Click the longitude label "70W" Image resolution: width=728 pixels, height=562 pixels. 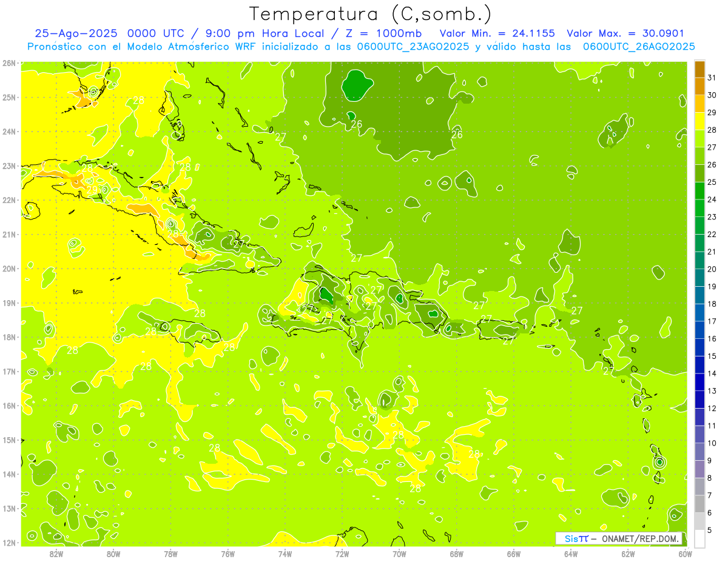pos(400,554)
